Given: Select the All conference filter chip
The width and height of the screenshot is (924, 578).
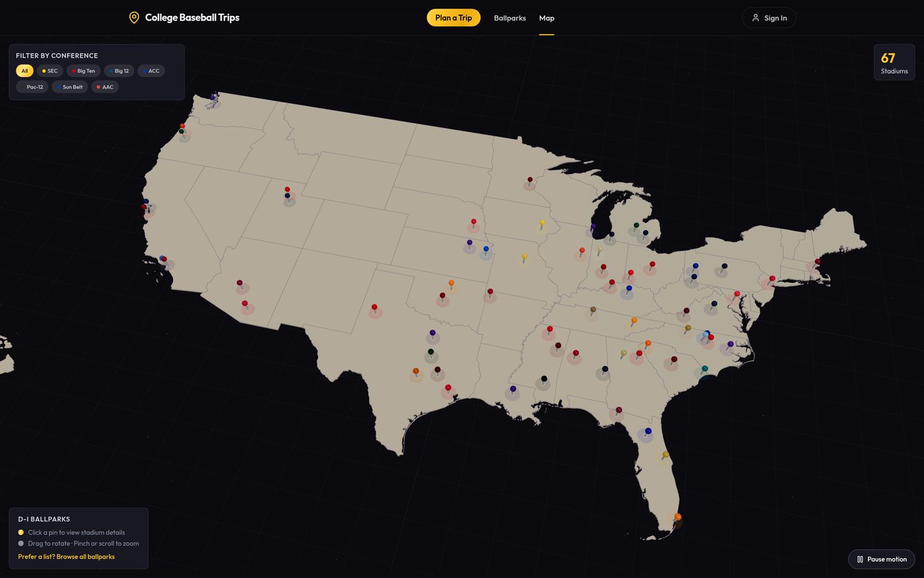Looking at the screenshot, I should 24,71.
